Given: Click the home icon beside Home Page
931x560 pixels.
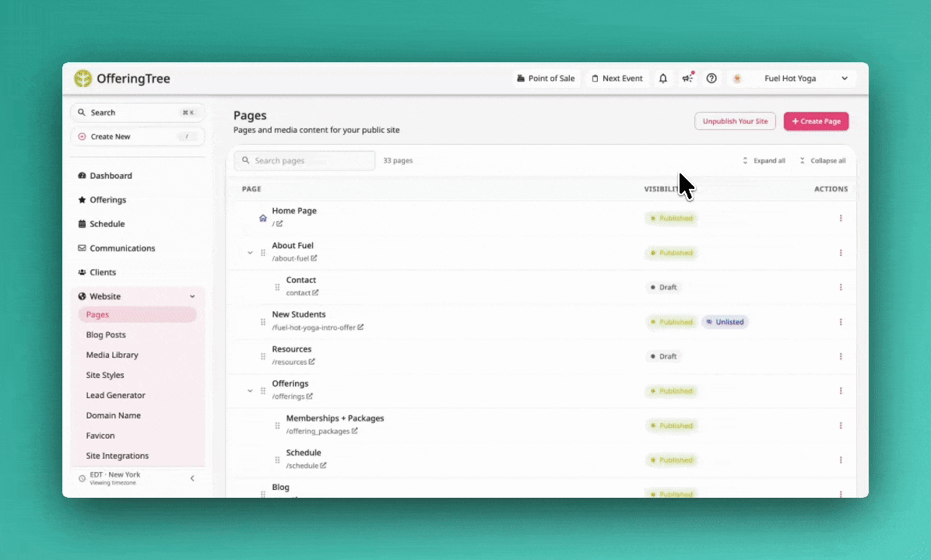Looking at the screenshot, I should [x=263, y=219].
